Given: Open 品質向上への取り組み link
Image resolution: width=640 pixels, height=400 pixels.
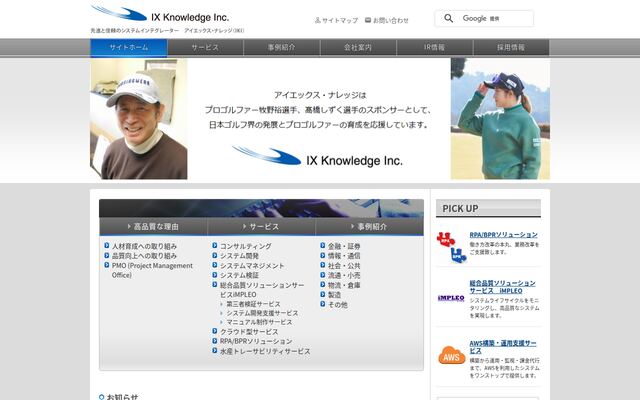Looking at the screenshot, I should click(144, 256).
